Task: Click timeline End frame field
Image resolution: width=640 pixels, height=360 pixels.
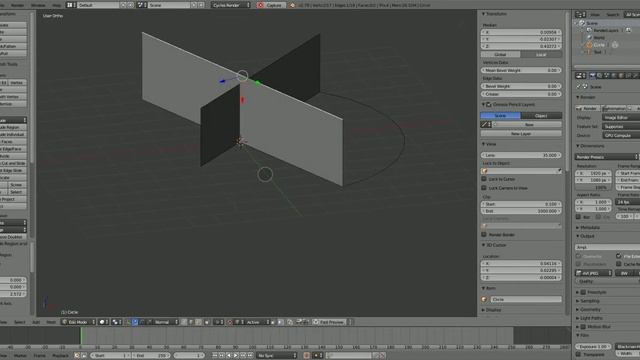Action: click(150, 356)
